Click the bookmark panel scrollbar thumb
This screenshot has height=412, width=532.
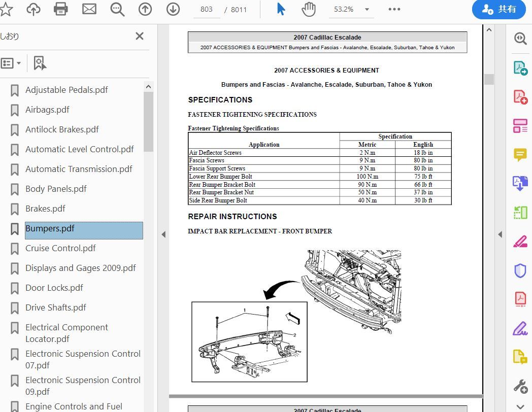coord(148,121)
